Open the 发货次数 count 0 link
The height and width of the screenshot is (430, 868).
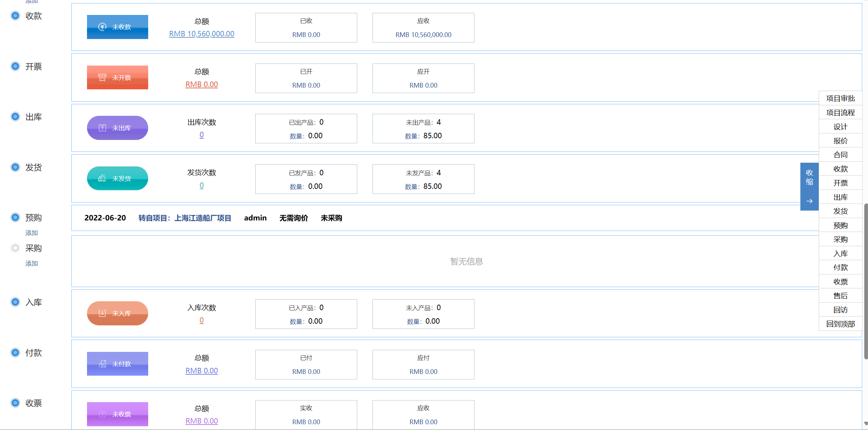(202, 185)
